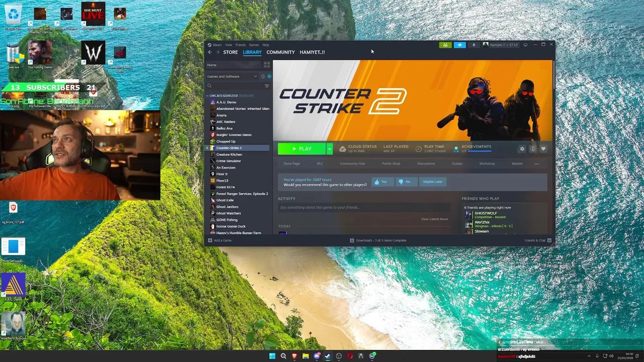Open the Market link
Viewport: 644px width, 362px height.
pyautogui.click(x=517, y=163)
